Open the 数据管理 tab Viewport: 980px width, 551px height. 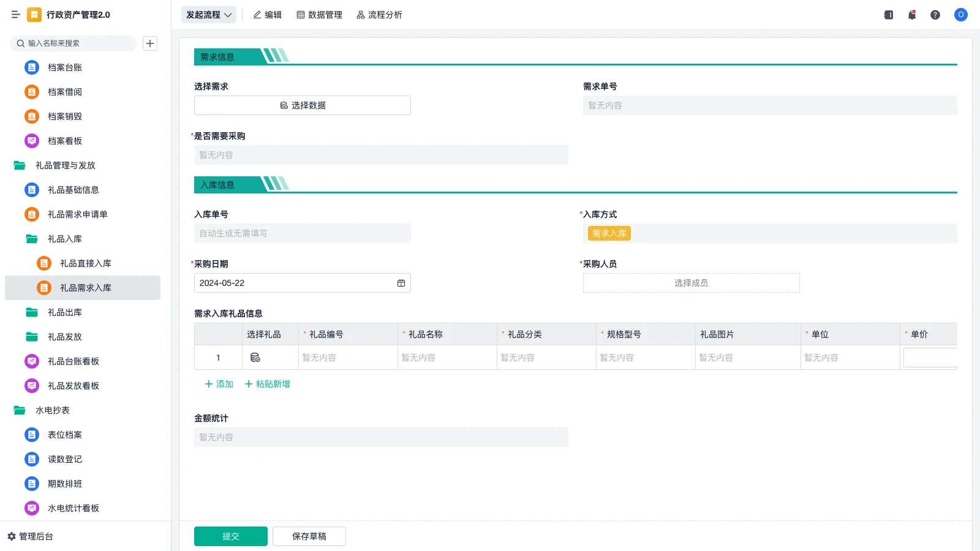[319, 15]
